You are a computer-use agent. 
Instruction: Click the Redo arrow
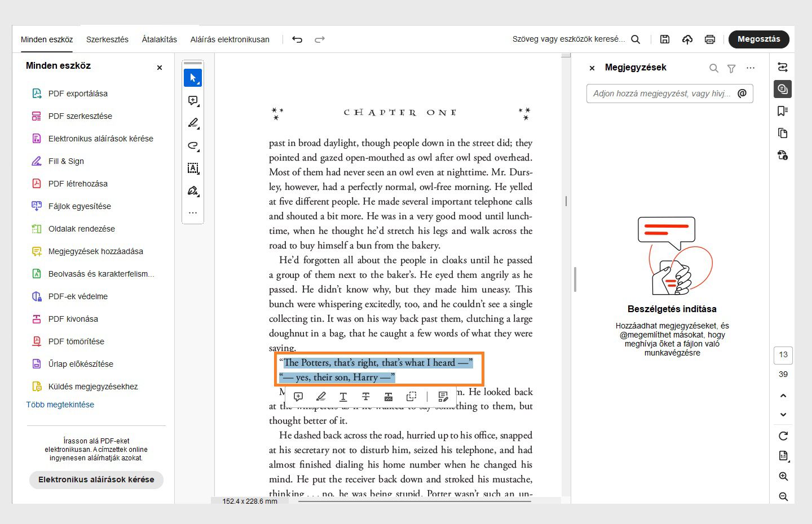pos(320,39)
